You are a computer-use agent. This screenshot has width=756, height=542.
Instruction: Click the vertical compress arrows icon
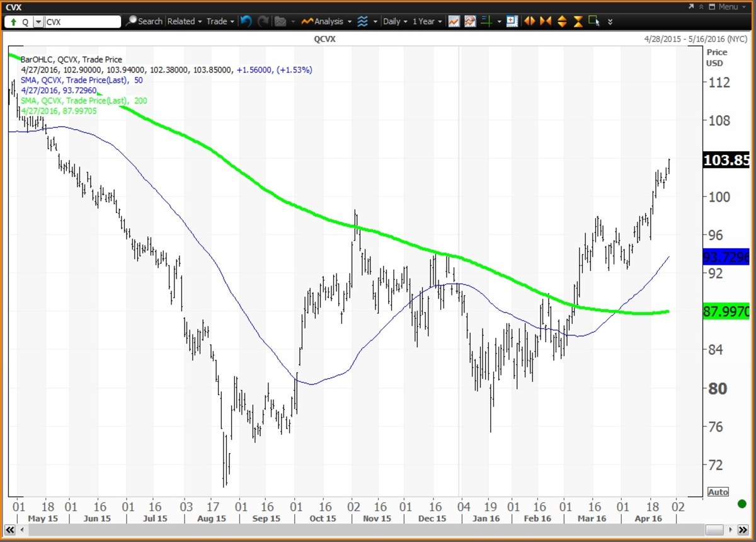click(578, 21)
